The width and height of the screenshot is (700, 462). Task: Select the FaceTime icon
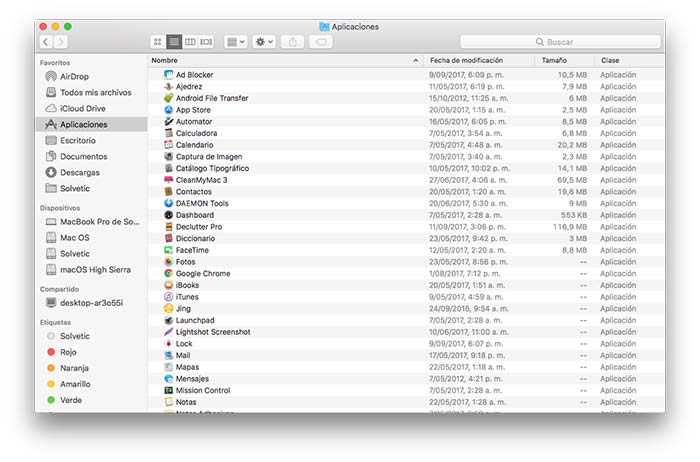[168, 250]
